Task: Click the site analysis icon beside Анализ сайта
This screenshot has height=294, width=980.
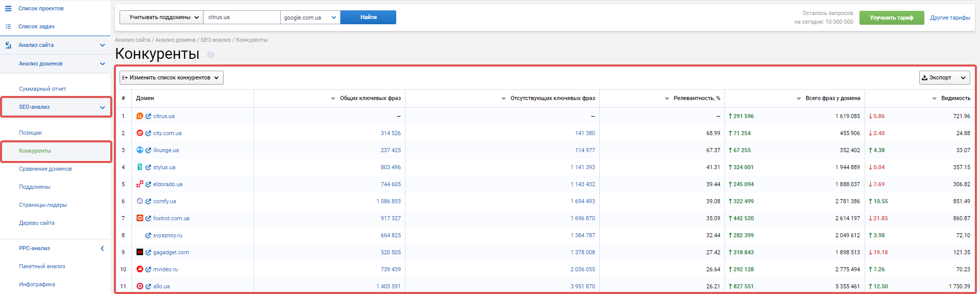Action: pyautogui.click(x=8, y=45)
